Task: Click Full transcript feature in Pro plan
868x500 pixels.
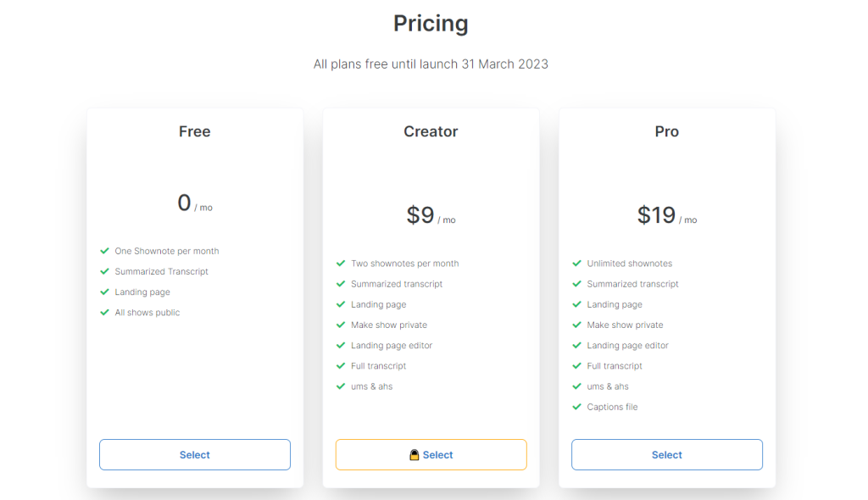Action: coord(615,366)
